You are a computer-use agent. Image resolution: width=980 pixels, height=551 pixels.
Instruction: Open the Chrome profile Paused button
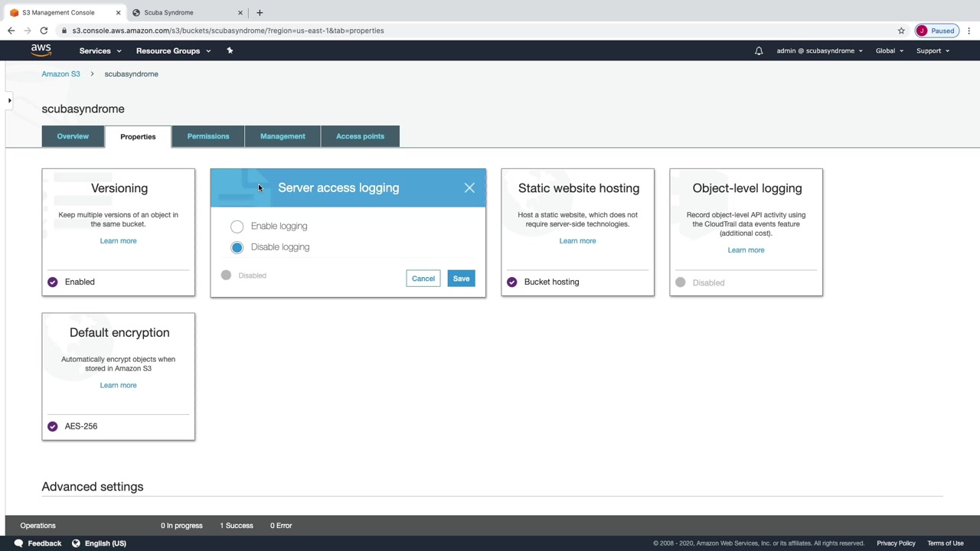[x=936, y=31]
